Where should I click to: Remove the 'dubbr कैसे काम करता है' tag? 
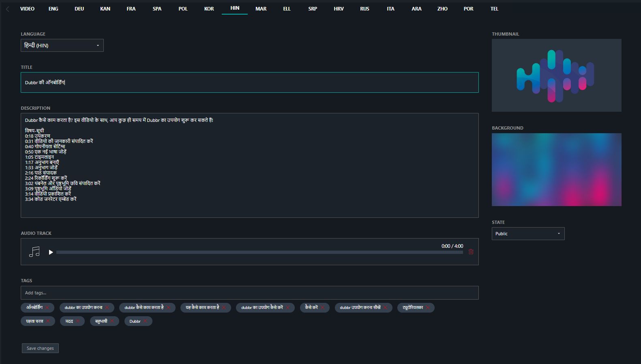[x=168, y=308]
